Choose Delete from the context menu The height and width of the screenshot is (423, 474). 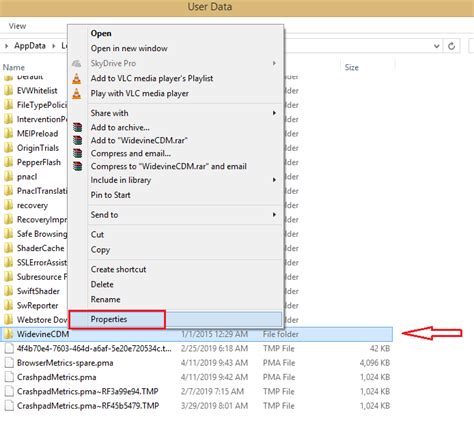pyautogui.click(x=102, y=284)
